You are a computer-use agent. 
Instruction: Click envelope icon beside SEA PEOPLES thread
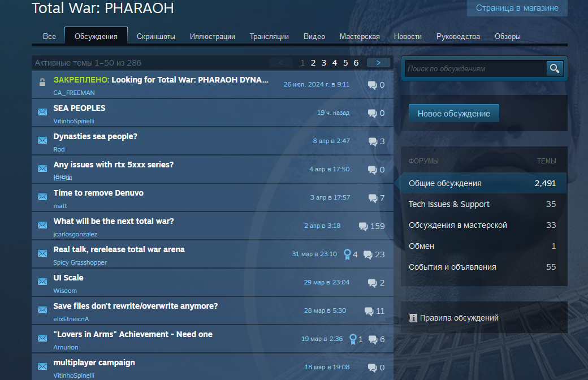pyautogui.click(x=42, y=112)
